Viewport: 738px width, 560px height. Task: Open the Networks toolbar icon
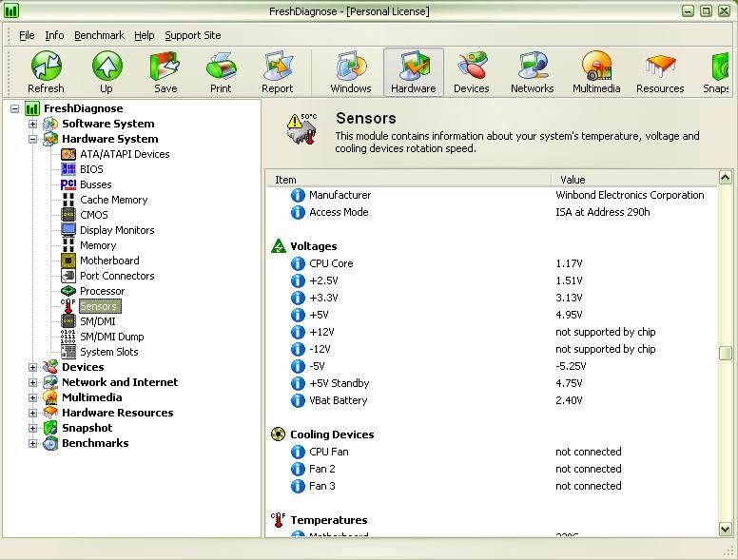(x=533, y=67)
